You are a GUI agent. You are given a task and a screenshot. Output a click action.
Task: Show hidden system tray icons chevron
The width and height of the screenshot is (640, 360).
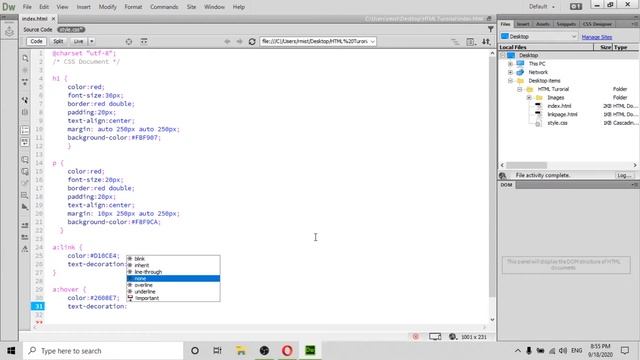518,351
